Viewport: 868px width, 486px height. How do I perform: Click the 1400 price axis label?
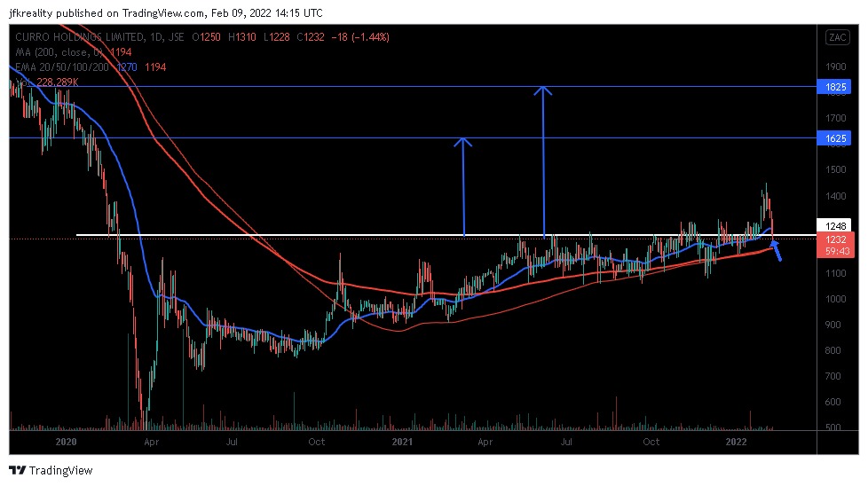coord(836,196)
